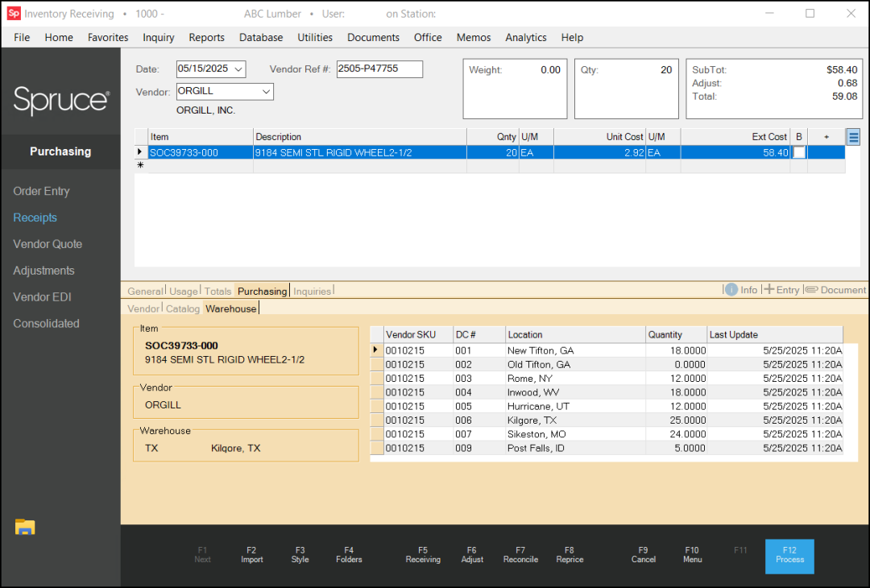
Task: Open Vendor EDI in the sidebar
Action: (42, 296)
